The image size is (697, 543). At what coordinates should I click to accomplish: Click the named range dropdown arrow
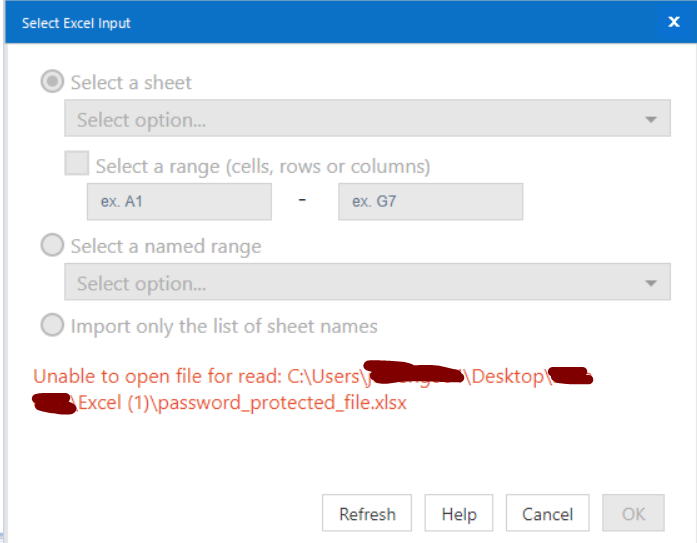[651, 283]
